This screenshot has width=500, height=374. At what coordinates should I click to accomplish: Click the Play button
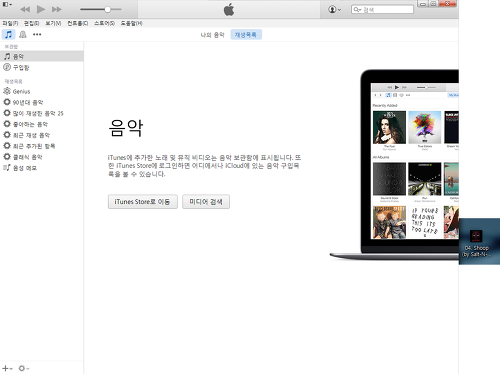point(41,9)
